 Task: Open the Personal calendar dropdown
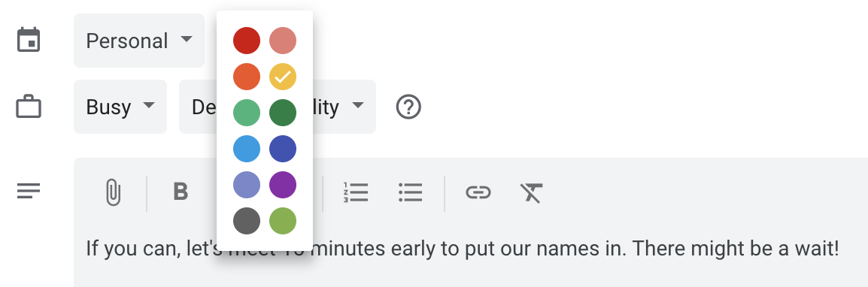tap(139, 41)
